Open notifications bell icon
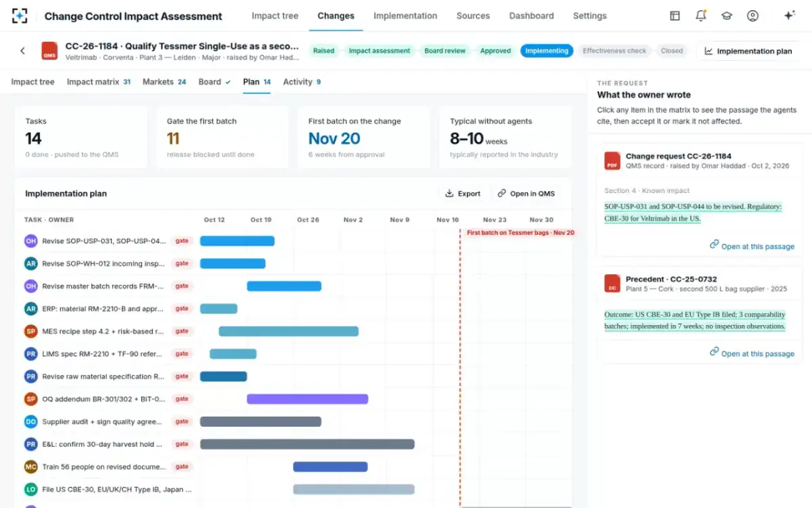Screen dimensions: 812x508 click(x=701, y=16)
